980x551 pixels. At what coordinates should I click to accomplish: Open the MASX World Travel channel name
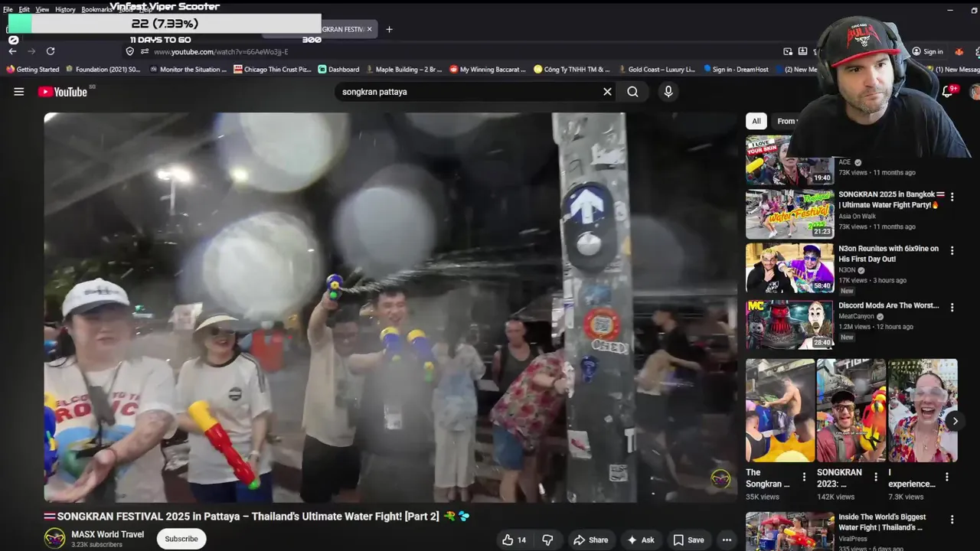click(107, 534)
